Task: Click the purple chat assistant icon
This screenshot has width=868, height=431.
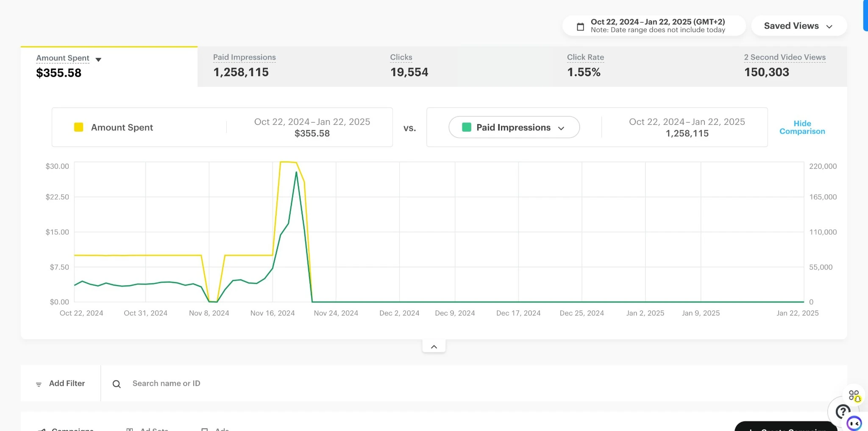Action: coord(854,423)
